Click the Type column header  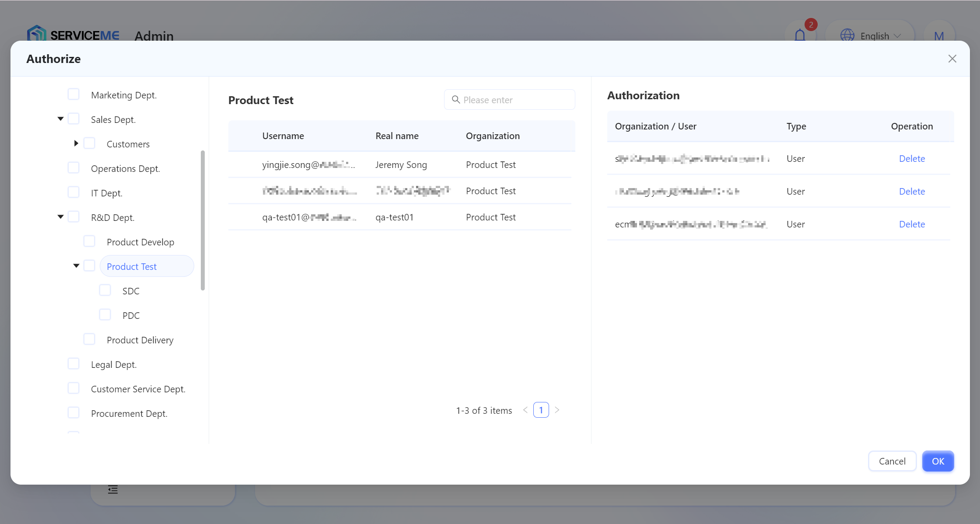(796, 126)
